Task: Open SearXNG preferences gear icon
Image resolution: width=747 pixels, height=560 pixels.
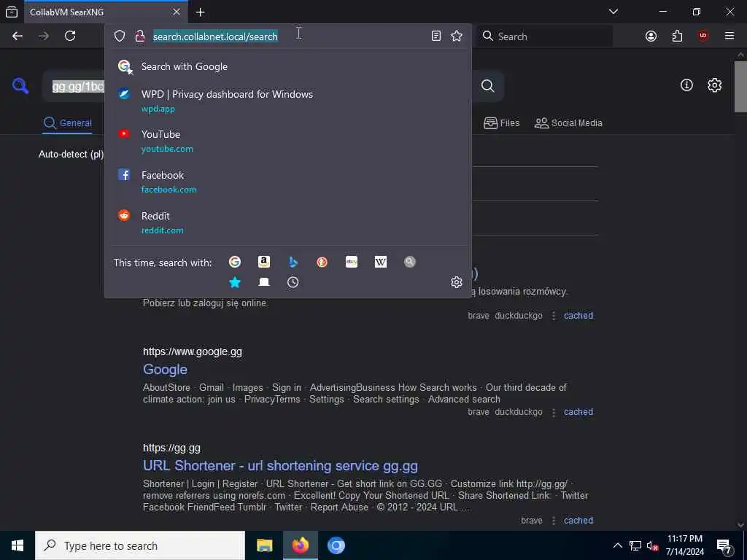Action: 715,85
